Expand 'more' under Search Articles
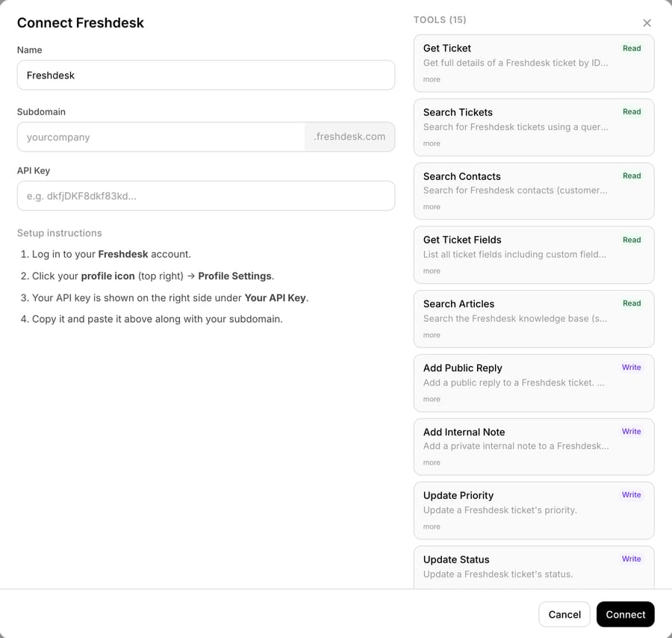This screenshot has width=672, height=638. pos(432,335)
